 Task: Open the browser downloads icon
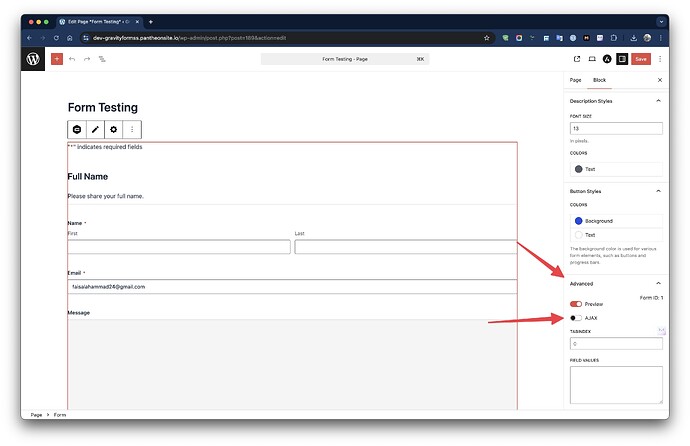pos(634,38)
